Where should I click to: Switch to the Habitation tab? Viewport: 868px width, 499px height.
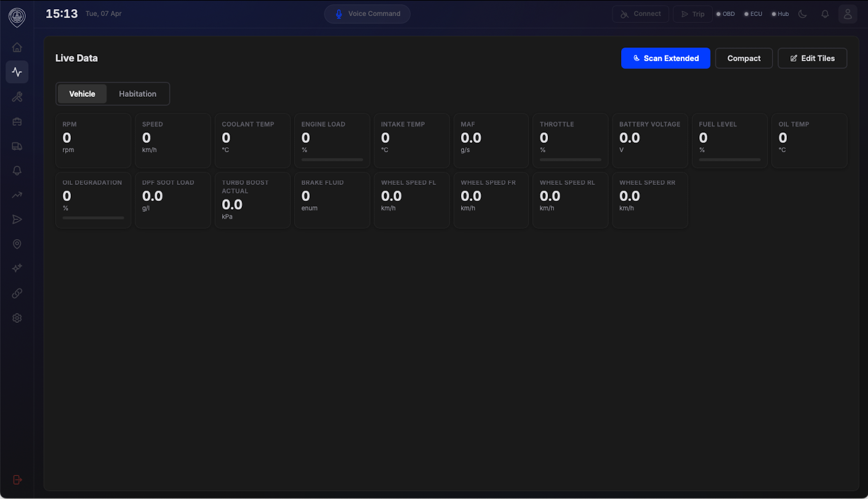[x=137, y=94]
